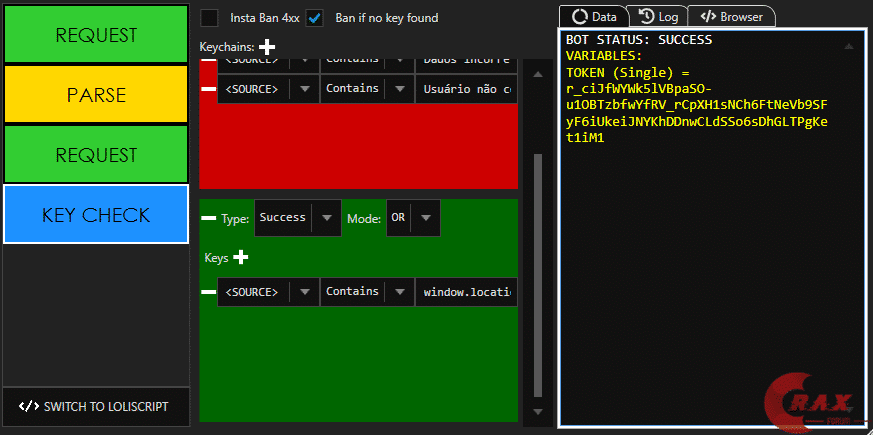Click the Data output scroll up arrow
This screenshot has width=873, height=435.
849,47
